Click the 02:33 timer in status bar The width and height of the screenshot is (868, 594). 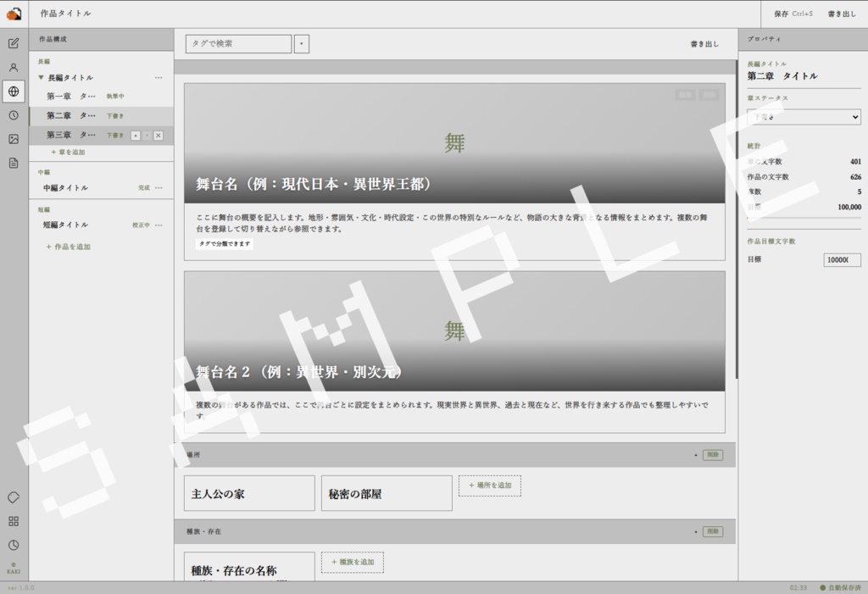[798, 588]
